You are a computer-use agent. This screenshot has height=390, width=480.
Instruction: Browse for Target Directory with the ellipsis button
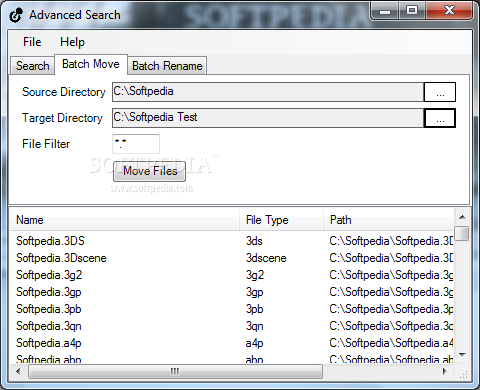(440, 118)
